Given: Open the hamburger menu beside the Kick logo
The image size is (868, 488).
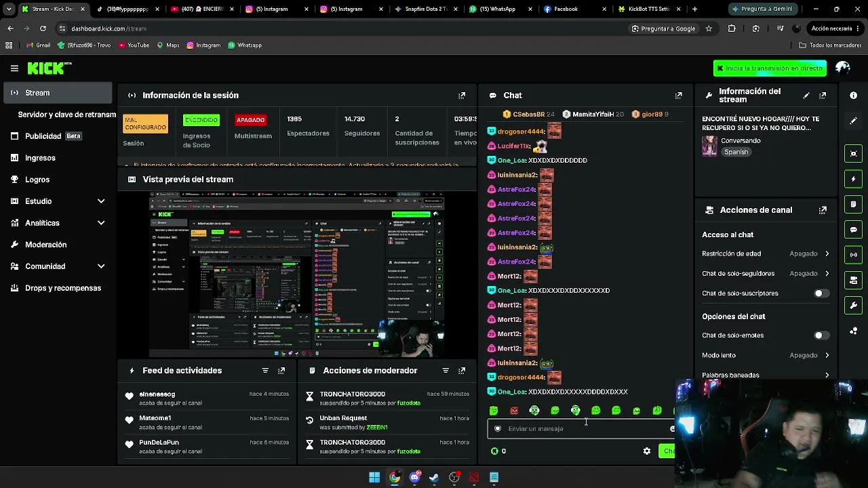Looking at the screenshot, I should [x=14, y=68].
